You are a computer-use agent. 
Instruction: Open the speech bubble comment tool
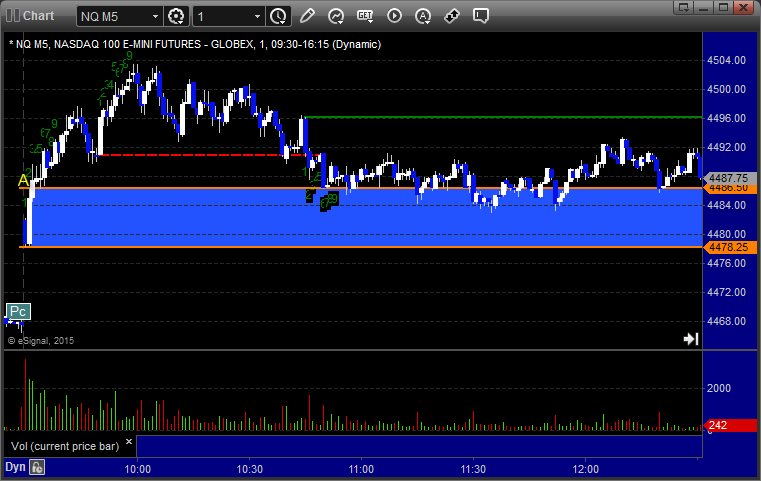coord(480,16)
